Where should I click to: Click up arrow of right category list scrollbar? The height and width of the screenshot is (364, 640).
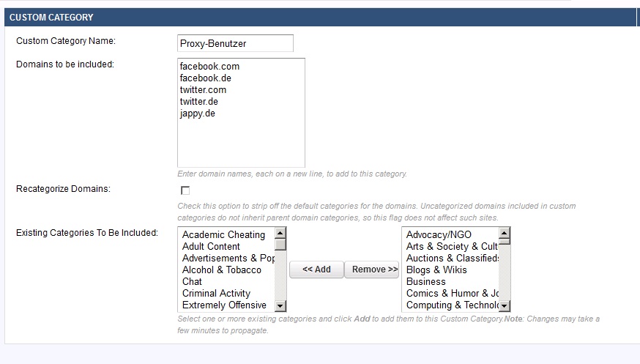click(505, 234)
